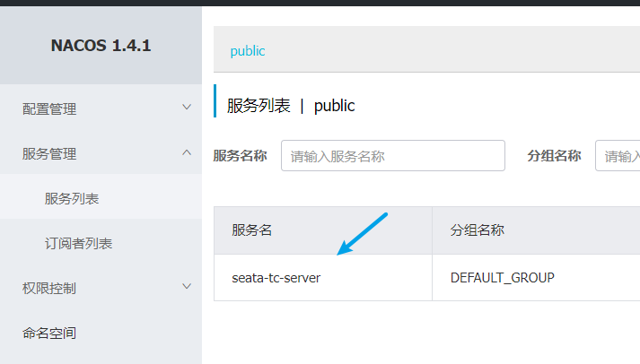Click the 服务管理 sidebar menu label
The height and width of the screenshot is (364, 640).
click(x=50, y=154)
